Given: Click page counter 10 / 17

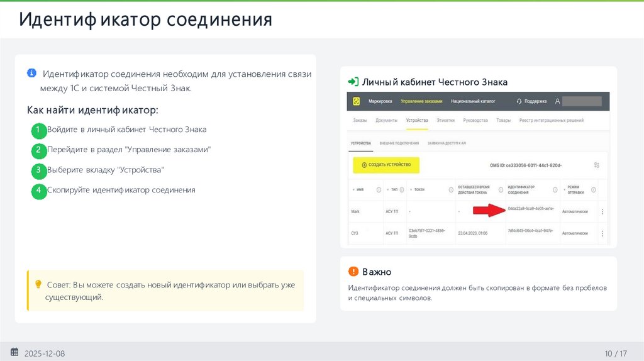Looking at the screenshot, I should pos(616,353).
